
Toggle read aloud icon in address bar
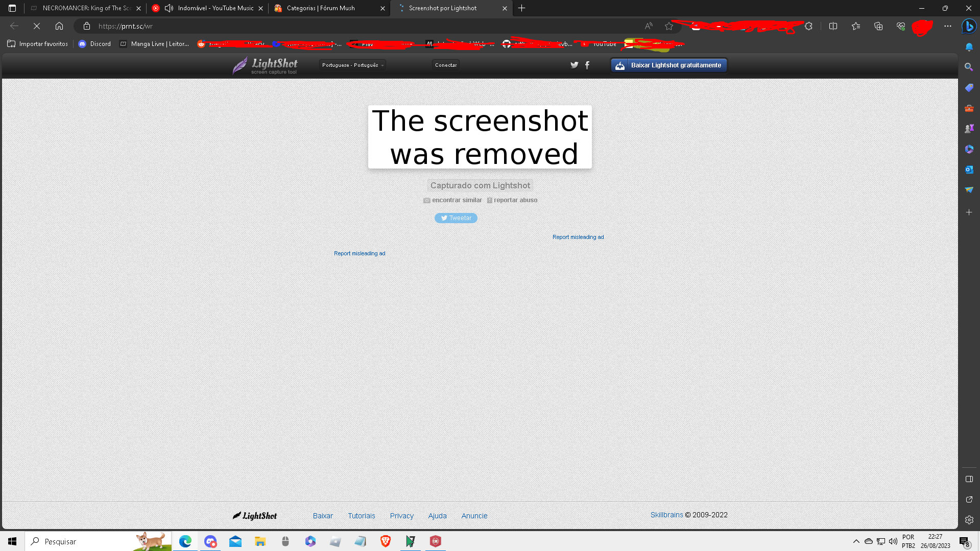pyautogui.click(x=649, y=26)
